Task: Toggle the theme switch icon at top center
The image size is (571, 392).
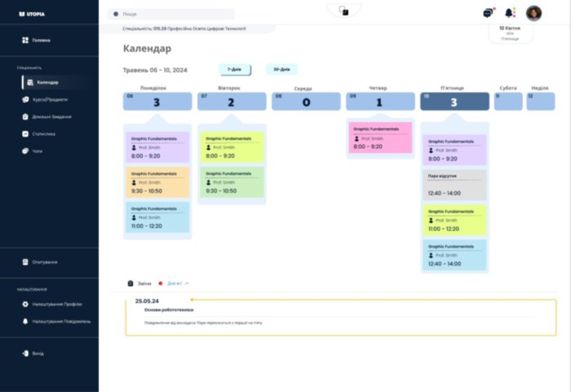Action: [x=344, y=11]
